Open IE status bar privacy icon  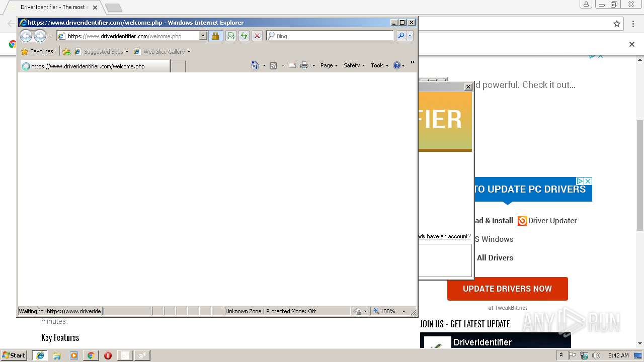click(357, 311)
